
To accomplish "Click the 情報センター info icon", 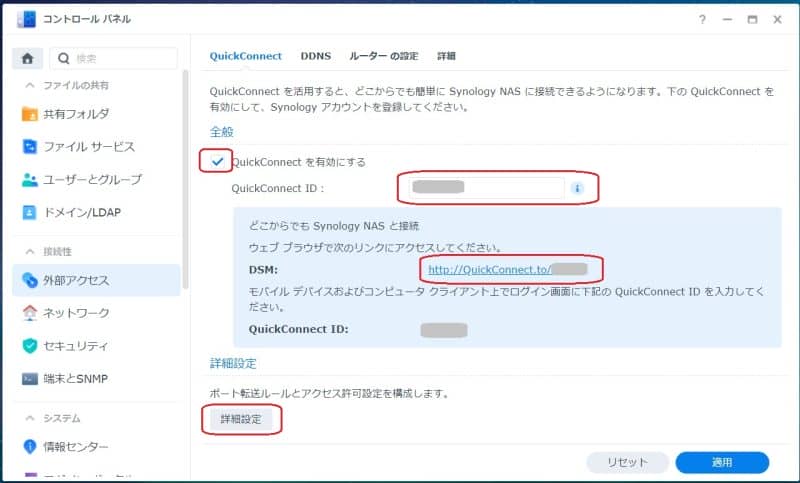I will [x=30, y=447].
